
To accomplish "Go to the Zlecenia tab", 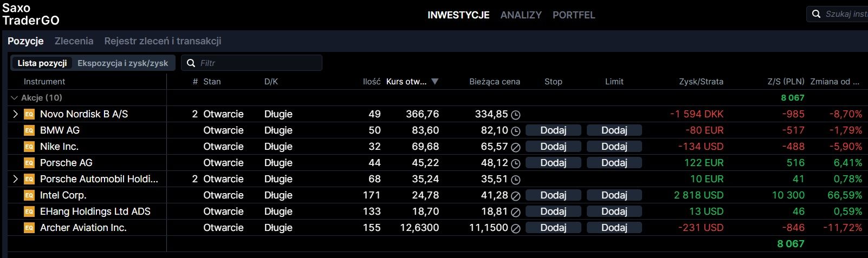I will (74, 41).
